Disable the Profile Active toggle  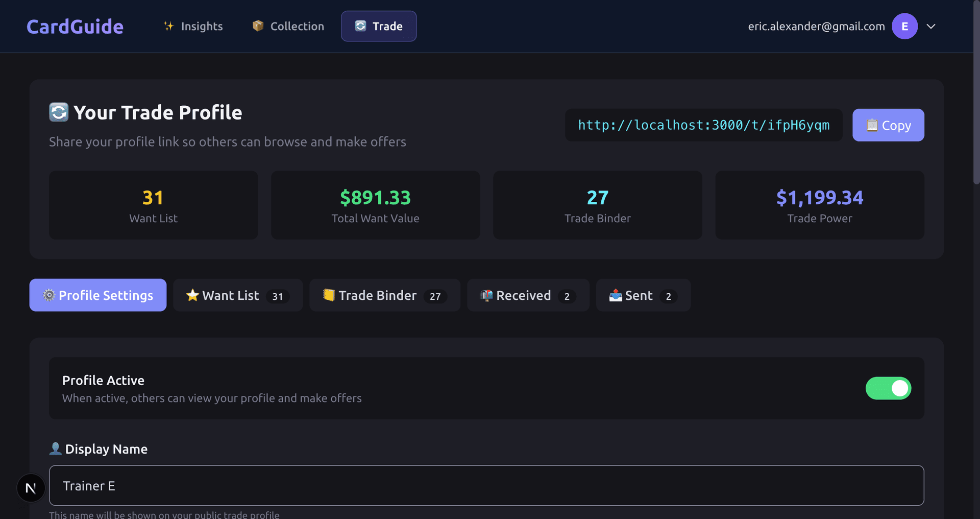tap(889, 388)
